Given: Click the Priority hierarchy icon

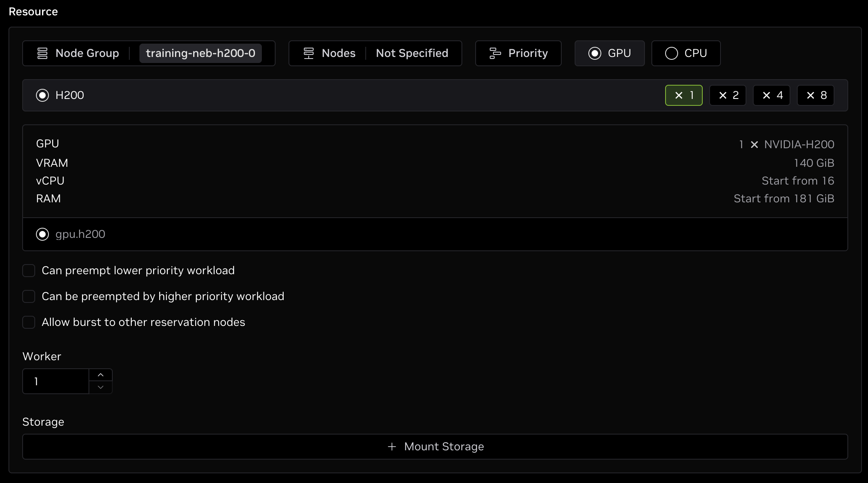Looking at the screenshot, I should [495, 53].
